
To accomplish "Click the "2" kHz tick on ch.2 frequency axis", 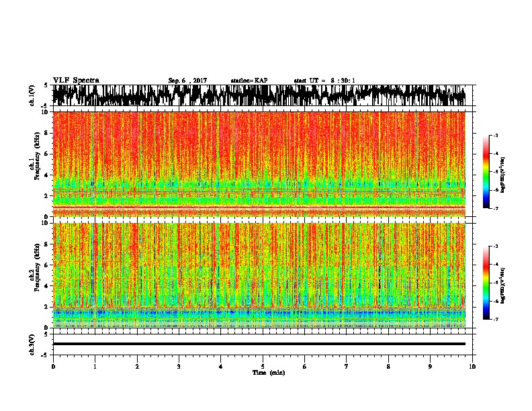I will pos(48,307).
